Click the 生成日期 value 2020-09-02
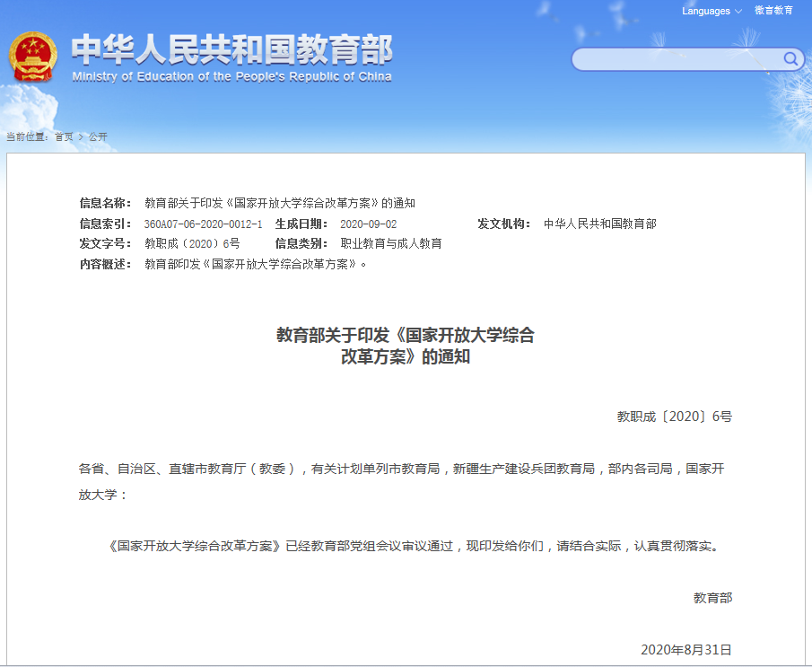Image resolution: width=812 pixels, height=667 pixels. [x=368, y=224]
